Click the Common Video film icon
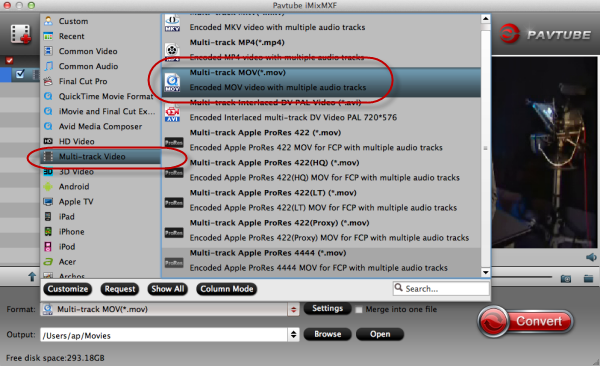Viewport: 600px width, 366px height. pos(48,51)
